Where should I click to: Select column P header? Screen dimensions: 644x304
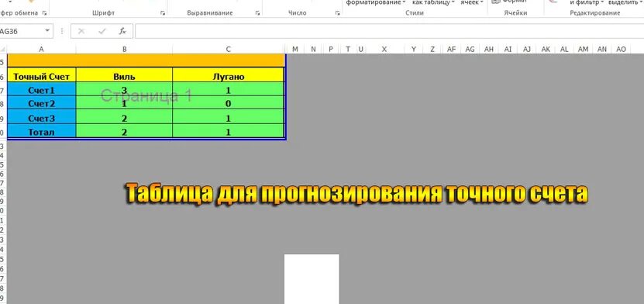[331, 50]
